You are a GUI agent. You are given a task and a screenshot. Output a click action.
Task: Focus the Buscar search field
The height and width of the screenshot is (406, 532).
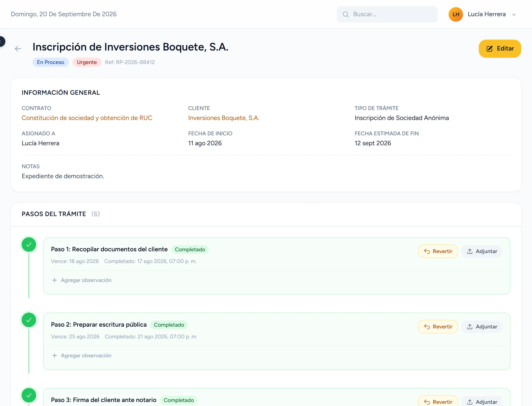pos(387,14)
